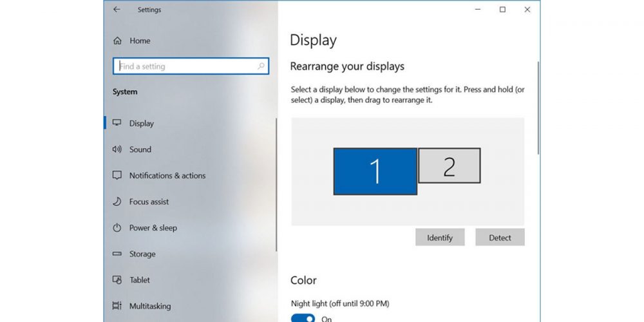The height and width of the screenshot is (322, 644).
Task: Maximize the Settings window
Action: (502, 10)
